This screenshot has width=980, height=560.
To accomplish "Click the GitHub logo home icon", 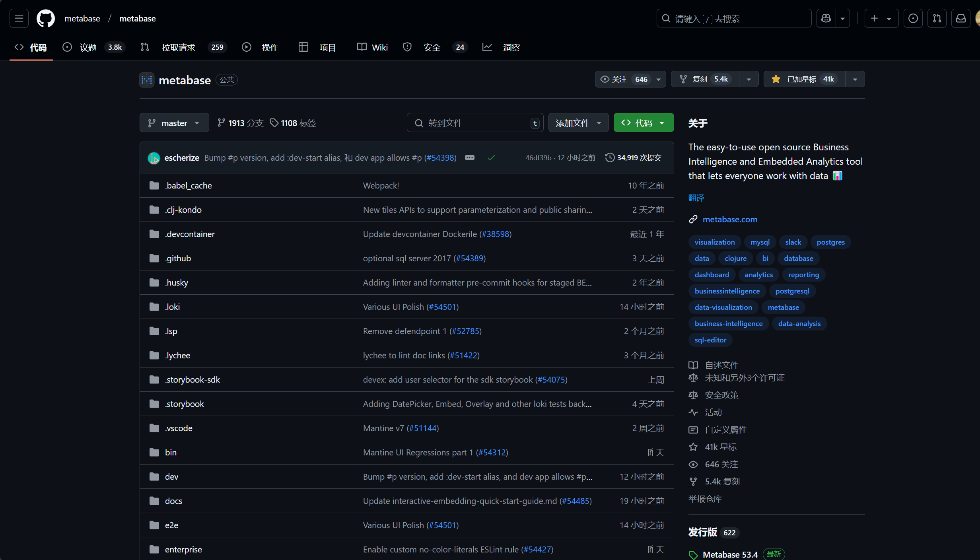I will (x=46, y=18).
